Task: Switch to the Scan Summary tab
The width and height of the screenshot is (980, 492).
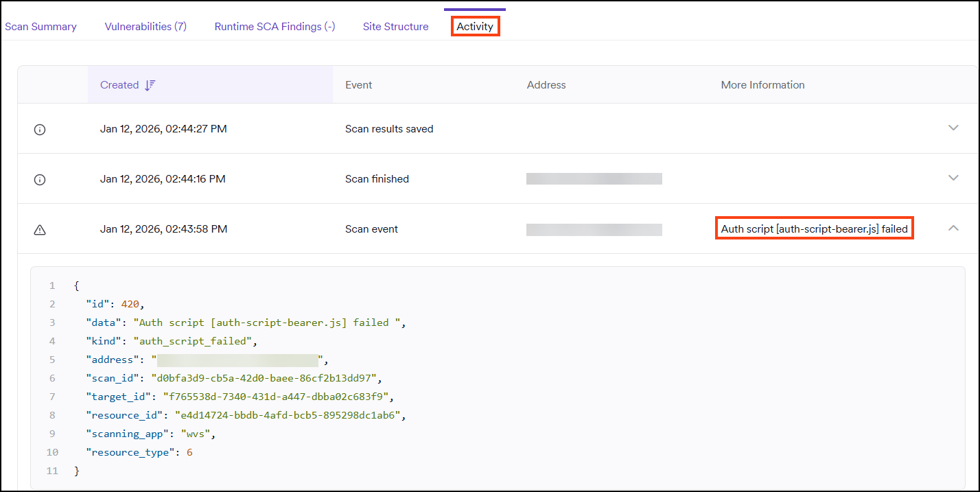Action: click(x=40, y=26)
